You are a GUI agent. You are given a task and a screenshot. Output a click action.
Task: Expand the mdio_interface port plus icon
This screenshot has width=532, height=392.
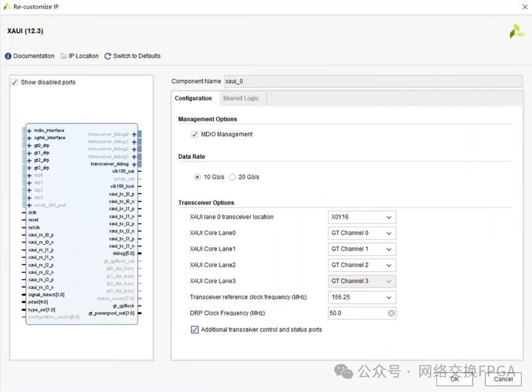29,131
